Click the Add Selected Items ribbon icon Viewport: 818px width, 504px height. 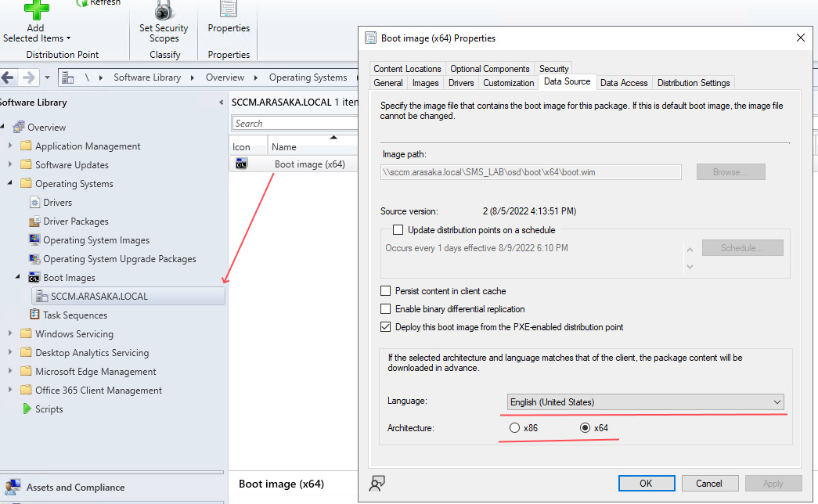pyautogui.click(x=36, y=9)
